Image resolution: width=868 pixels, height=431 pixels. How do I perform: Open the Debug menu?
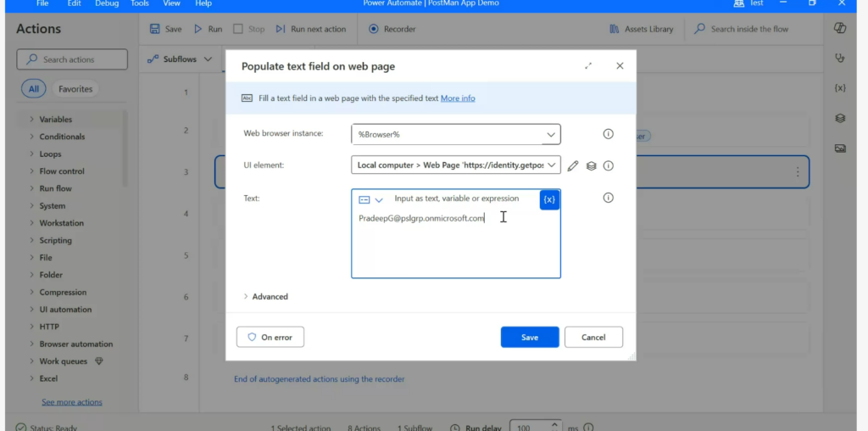106,3
